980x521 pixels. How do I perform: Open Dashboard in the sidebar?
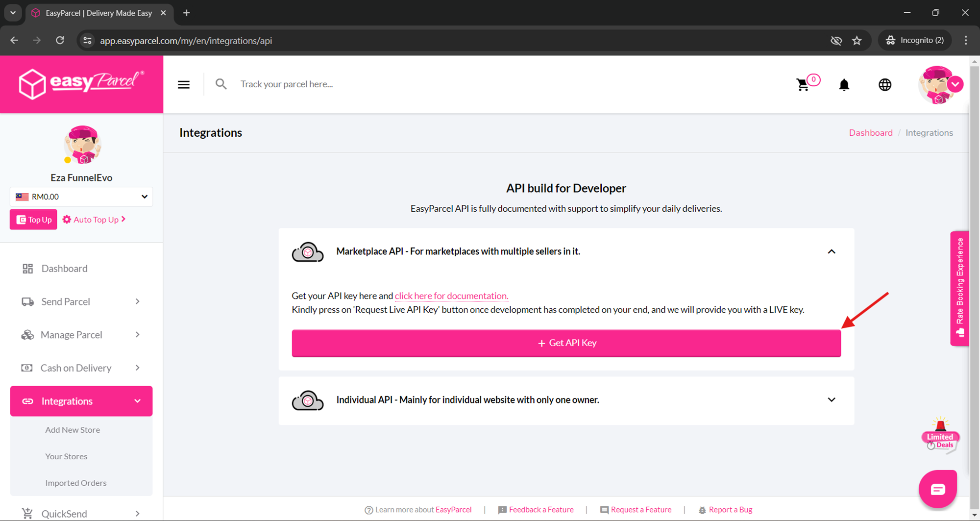[64, 269]
